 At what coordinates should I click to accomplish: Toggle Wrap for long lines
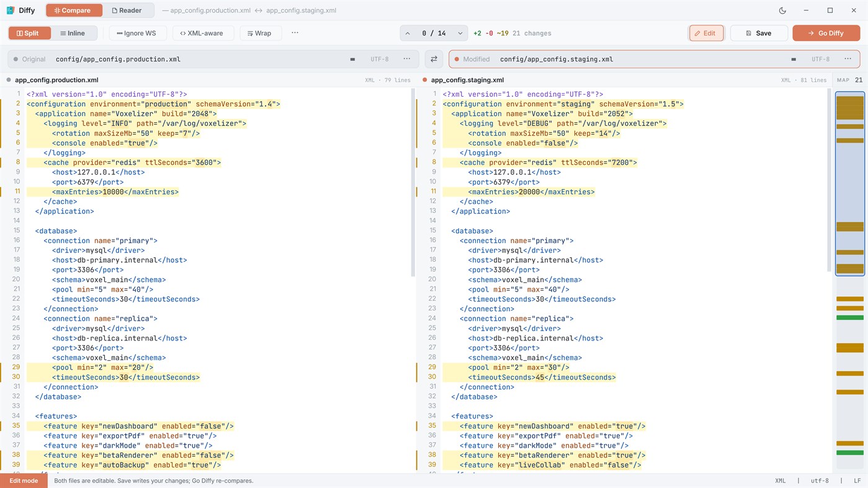259,33
